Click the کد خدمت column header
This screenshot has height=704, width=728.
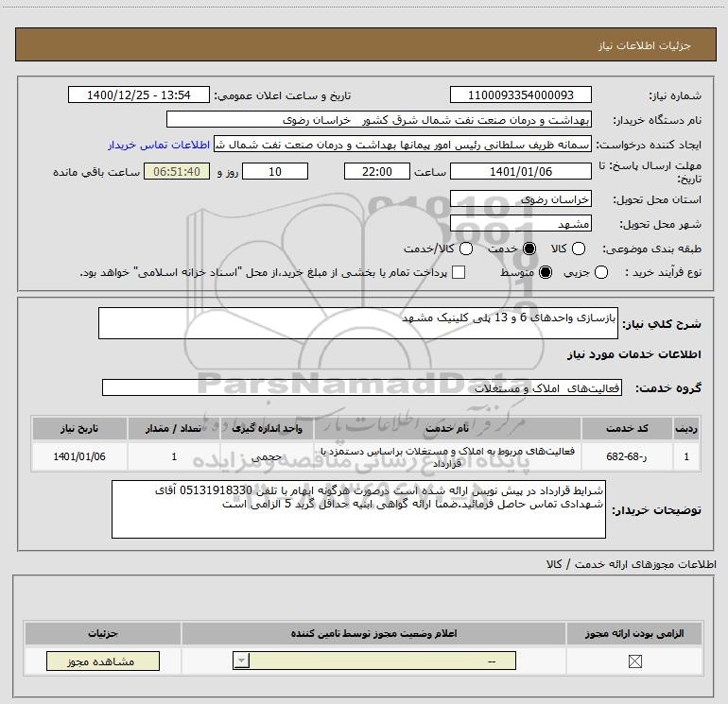[627, 428]
